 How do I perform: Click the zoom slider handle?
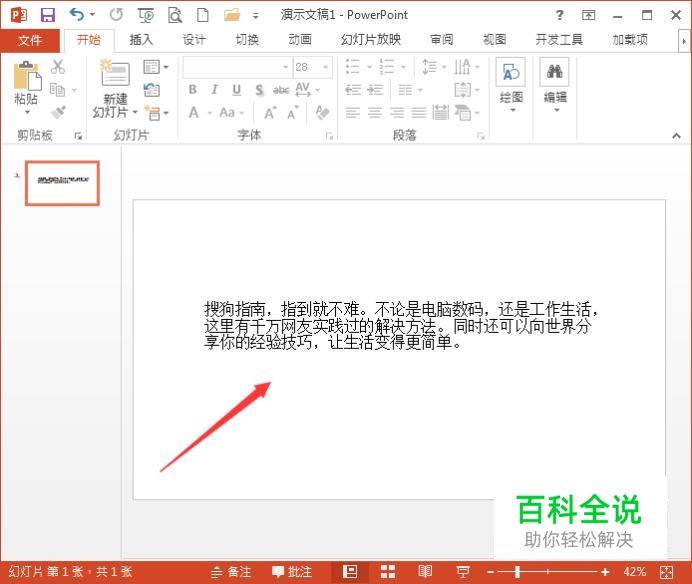517,573
